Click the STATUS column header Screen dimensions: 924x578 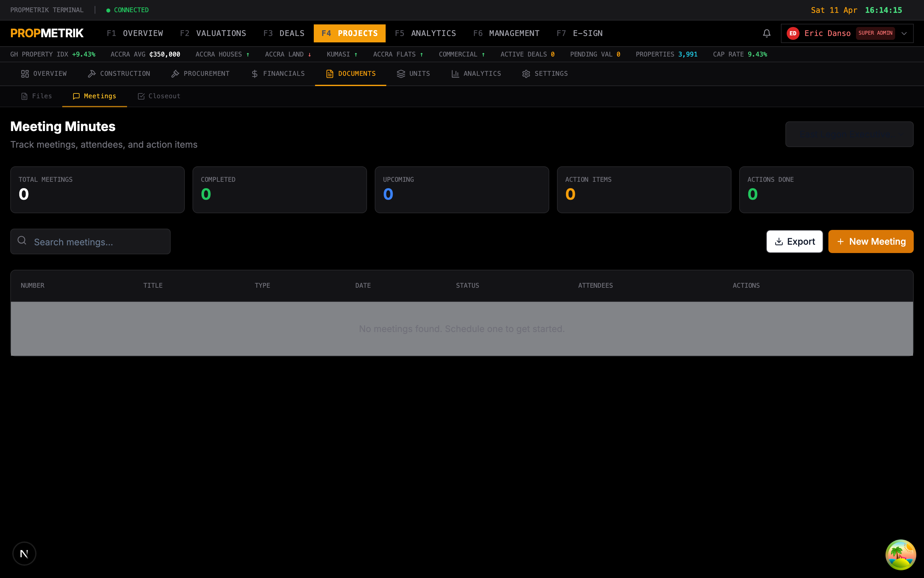(x=467, y=285)
